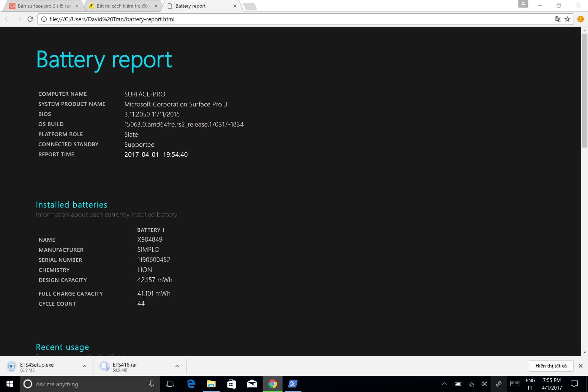Expand options for ETS416.rar download

tap(177, 366)
